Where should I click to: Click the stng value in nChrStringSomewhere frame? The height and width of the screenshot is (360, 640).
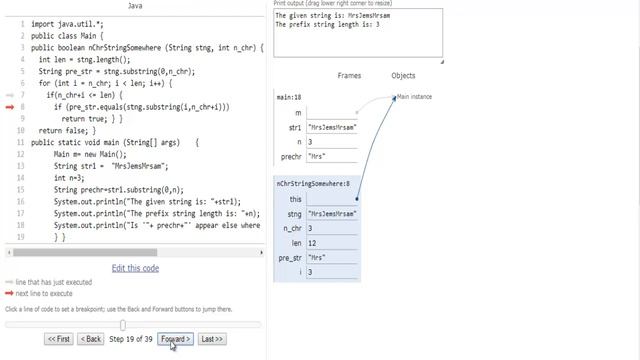[332, 214]
